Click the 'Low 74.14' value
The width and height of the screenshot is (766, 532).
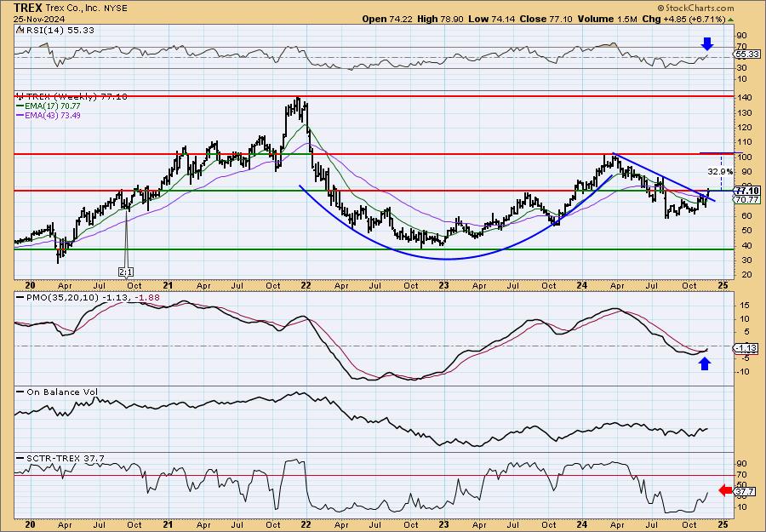tap(490, 19)
